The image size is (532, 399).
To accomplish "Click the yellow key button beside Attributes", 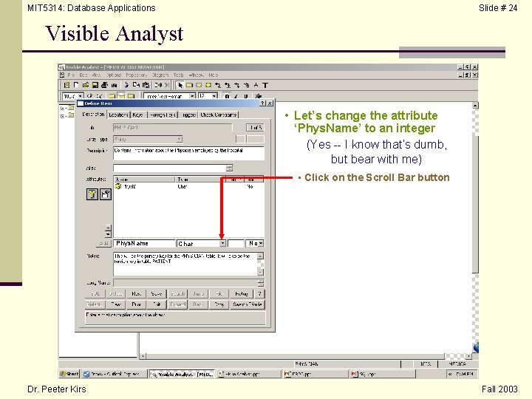I will [x=92, y=194].
